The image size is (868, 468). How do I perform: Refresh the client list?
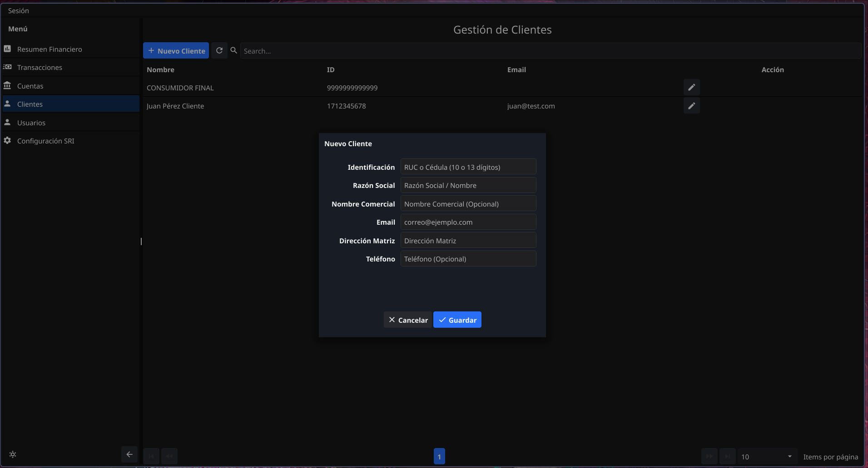[219, 50]
